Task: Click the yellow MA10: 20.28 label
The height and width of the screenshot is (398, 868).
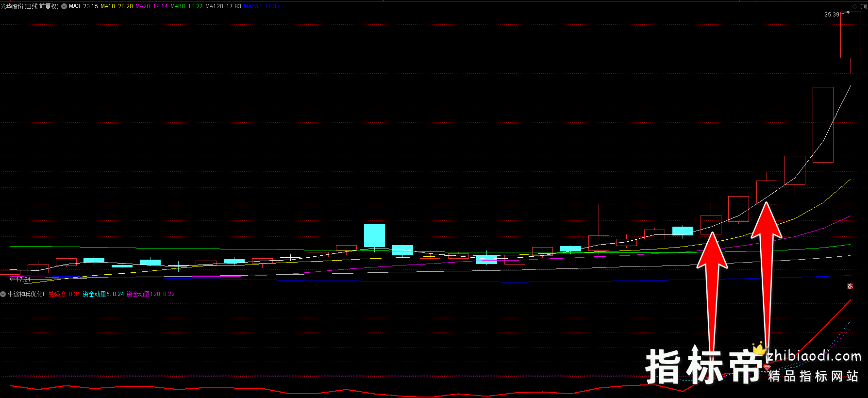Action: point(117,6)
